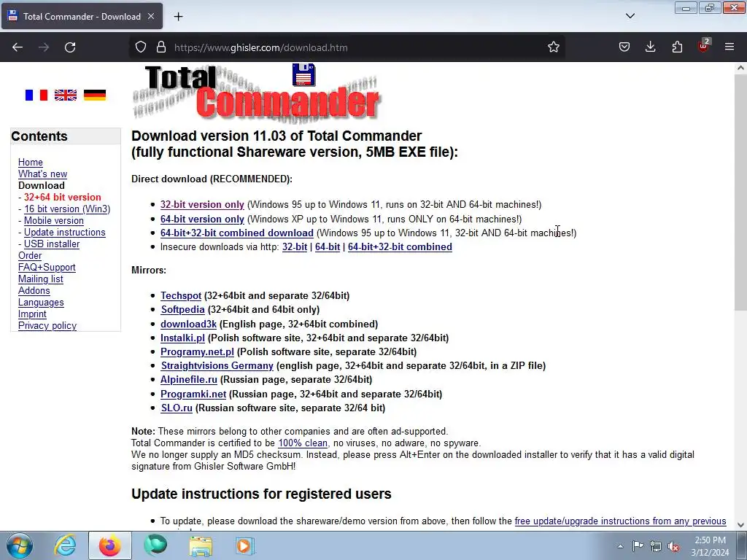Open Languages page

(x=41, y=303)
